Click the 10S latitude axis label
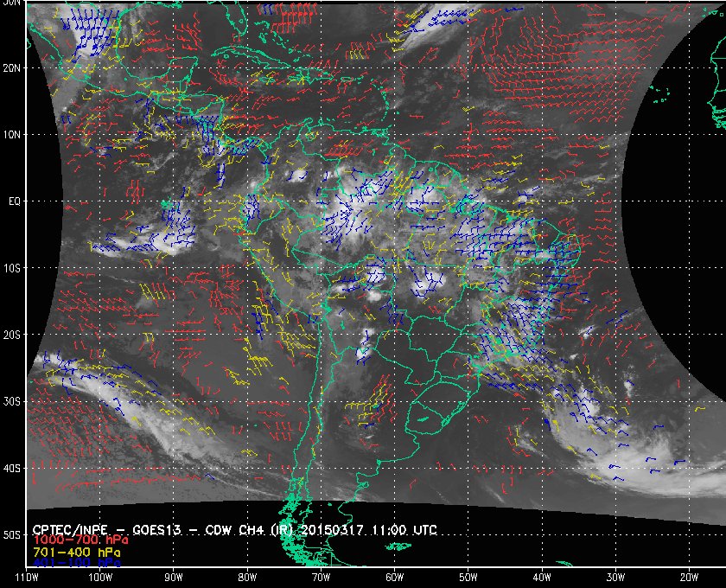Viewport: 726px width, 588px height. click(11, 268)
